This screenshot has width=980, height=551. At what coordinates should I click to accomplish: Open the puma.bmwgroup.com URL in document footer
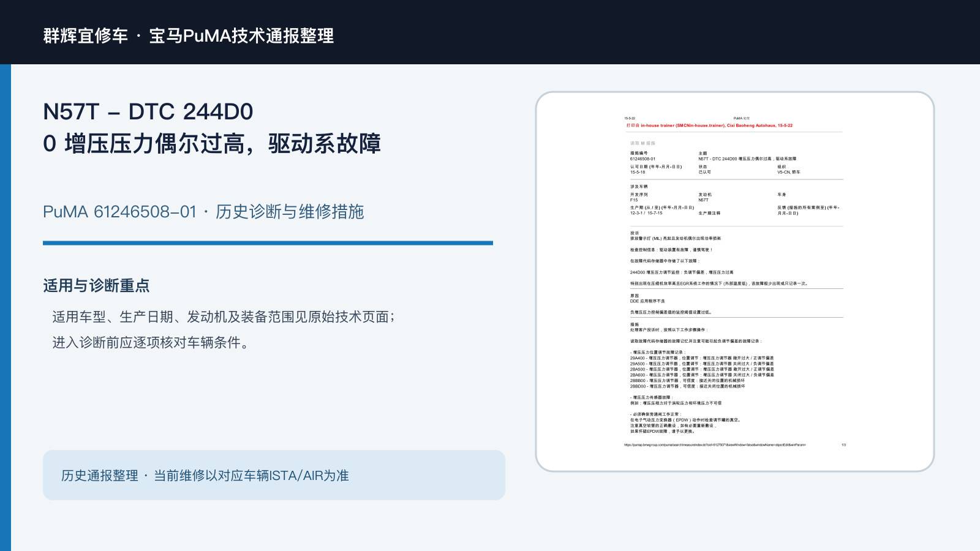pyautogui.click(x=715, y=445)
